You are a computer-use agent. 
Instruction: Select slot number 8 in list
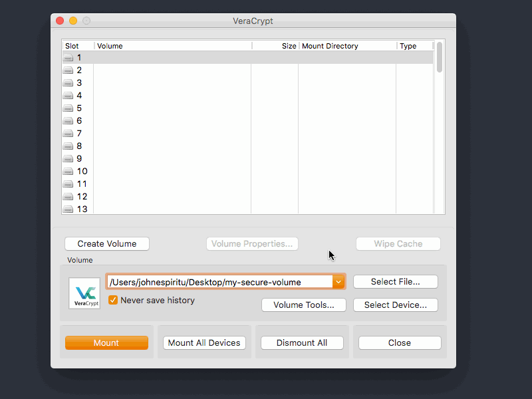coord(247,146)
